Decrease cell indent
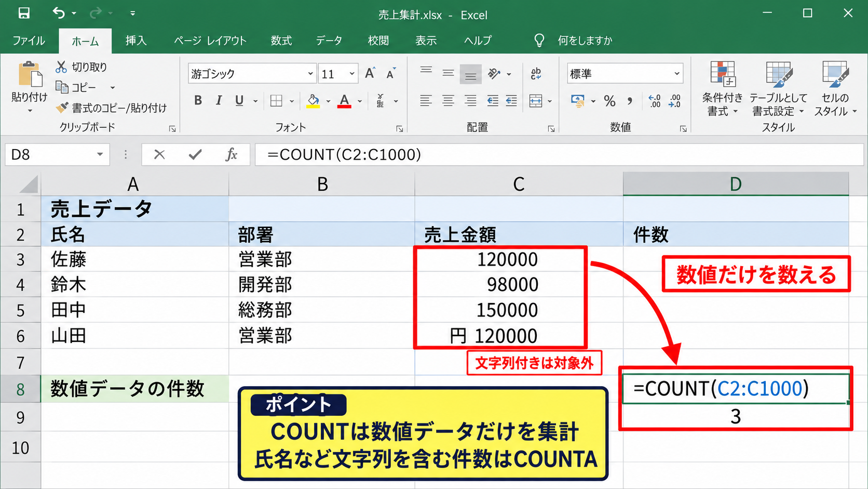 pos(493,101)
